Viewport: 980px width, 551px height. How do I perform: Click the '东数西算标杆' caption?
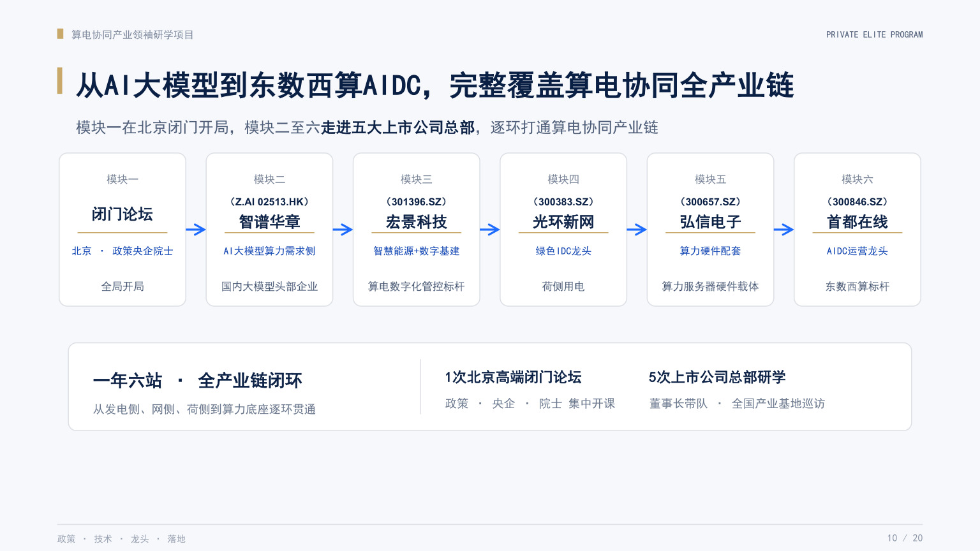(857, 286)
